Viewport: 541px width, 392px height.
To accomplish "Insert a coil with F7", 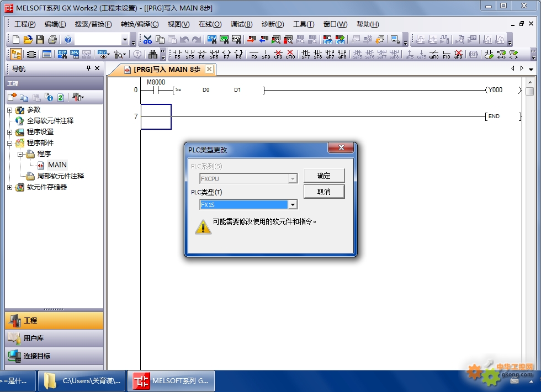I will tap(226, 54).
